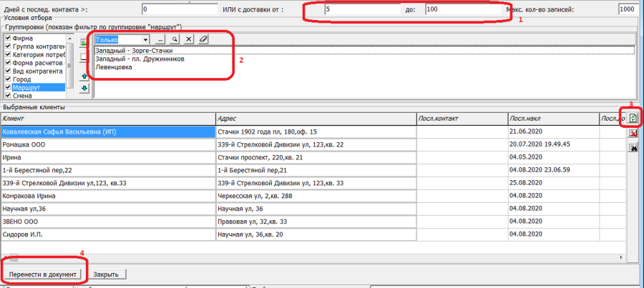Click the Адрес column header
This screenshot has height=288, width=644.
[x=315, y=119]
